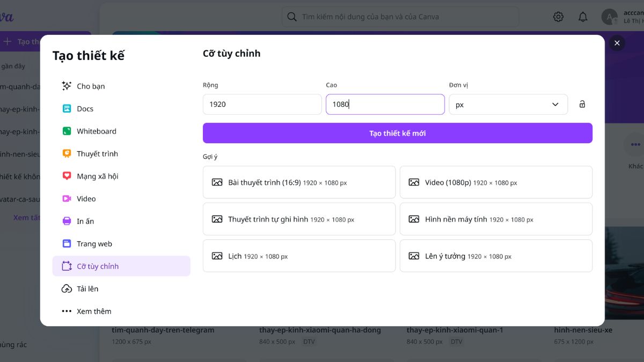
Task: Close the Tạo thiết kế dialog
Action: point(617,43)
